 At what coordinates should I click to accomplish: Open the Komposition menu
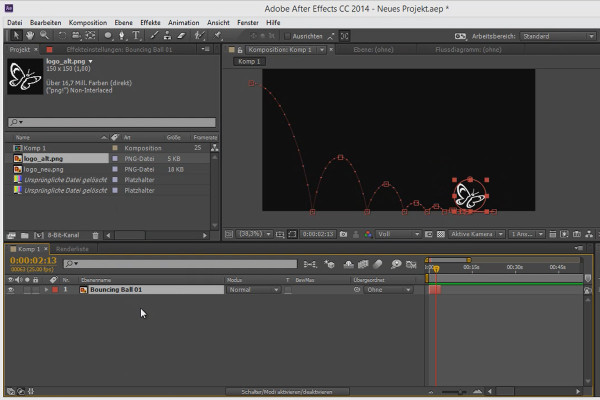[x=88, y=23]
